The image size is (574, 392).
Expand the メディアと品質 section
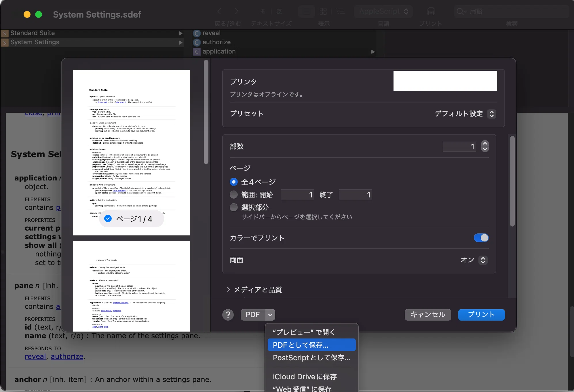tap(229, 289)
